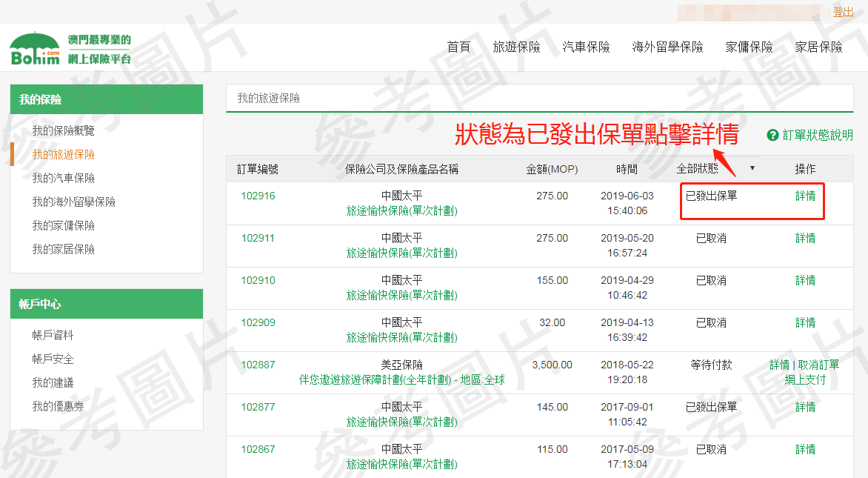
Task: Open 旅途愉快保險 product link of order 102877
Action: coord(402,422)
